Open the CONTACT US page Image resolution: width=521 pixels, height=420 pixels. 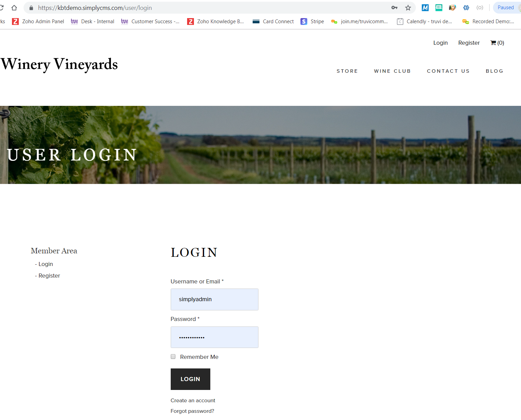[x=448, y=71]
